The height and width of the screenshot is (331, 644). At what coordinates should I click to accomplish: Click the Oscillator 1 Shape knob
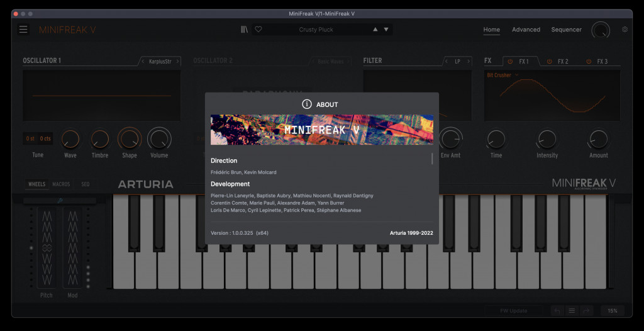pyautogui.click(x=130, y=139)
